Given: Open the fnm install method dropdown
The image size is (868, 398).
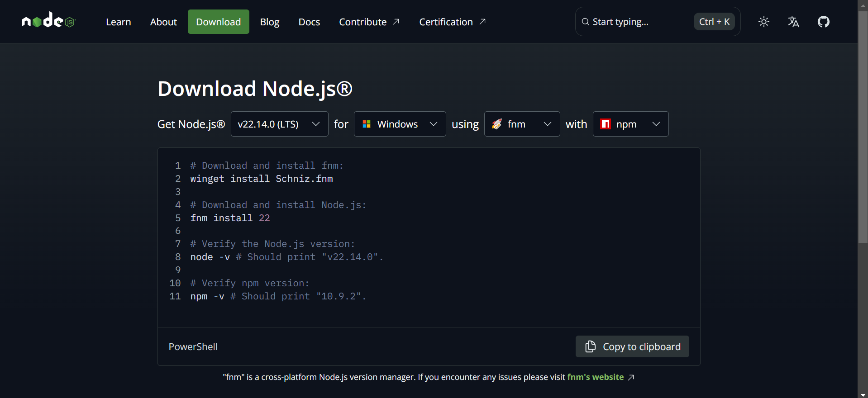Looking at the screenshot, I should point(522,124).
